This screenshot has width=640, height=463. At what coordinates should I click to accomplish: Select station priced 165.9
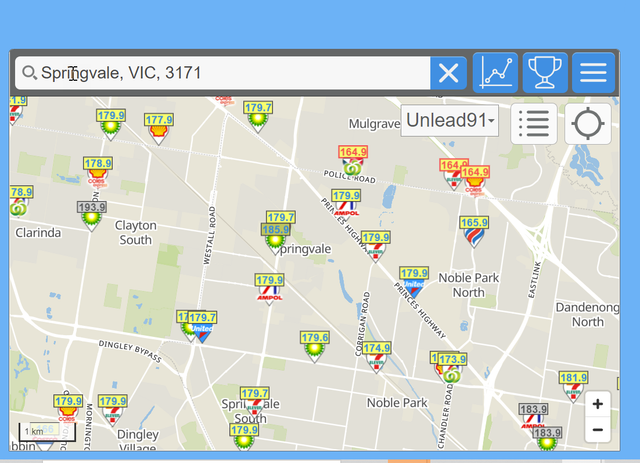tap(474, 232)
